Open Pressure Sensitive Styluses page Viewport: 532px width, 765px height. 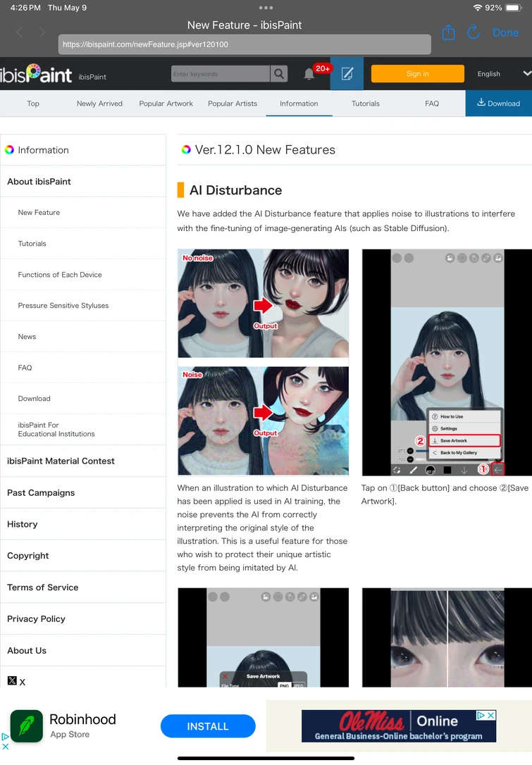point(83,306)
